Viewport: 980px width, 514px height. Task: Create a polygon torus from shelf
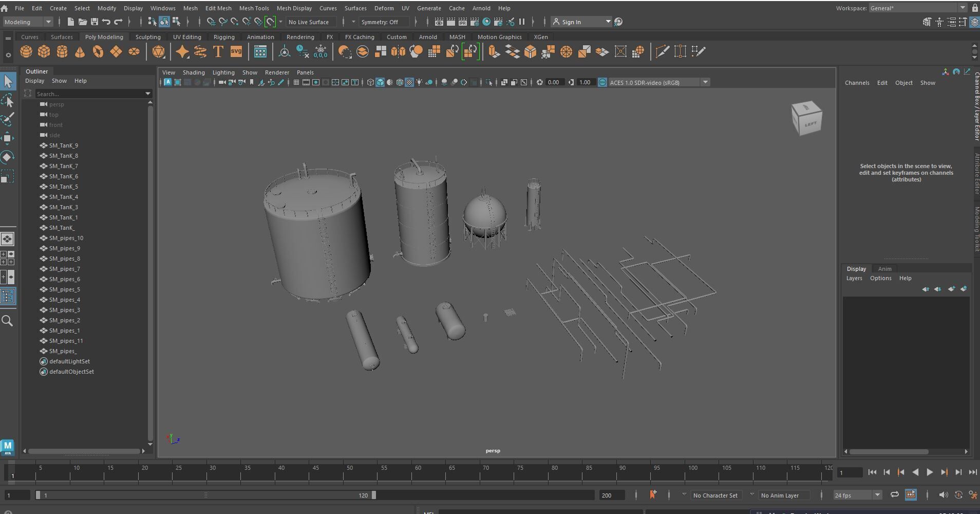[x=98, y=51]
